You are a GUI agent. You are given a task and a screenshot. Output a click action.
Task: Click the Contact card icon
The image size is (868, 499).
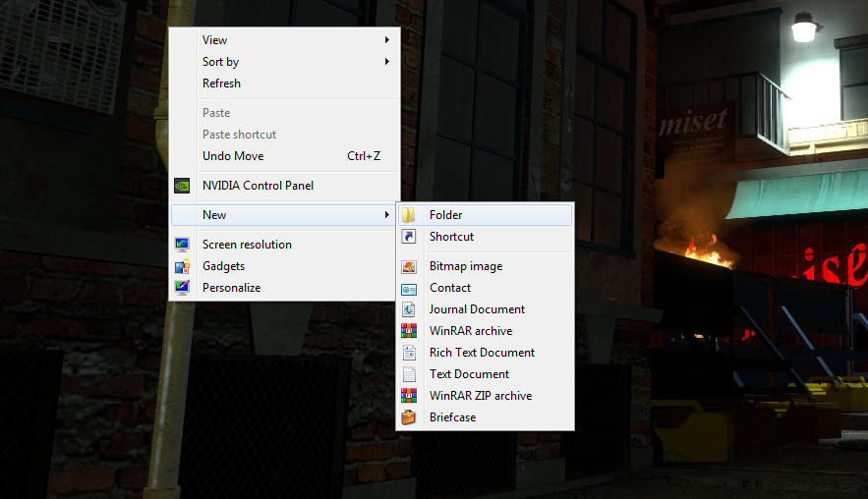pyautogui.click(x=409, y=289)
